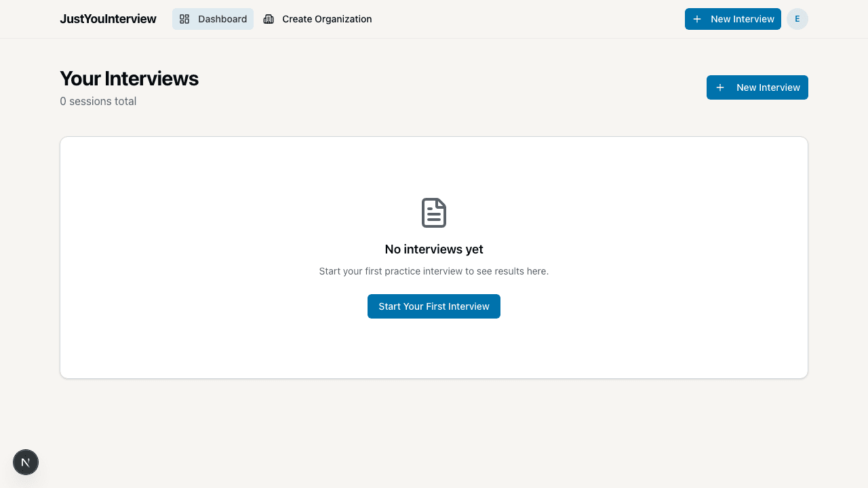Click the "No interviews yet" title
This screenshot has width=868, height=488.
point(434,249)
